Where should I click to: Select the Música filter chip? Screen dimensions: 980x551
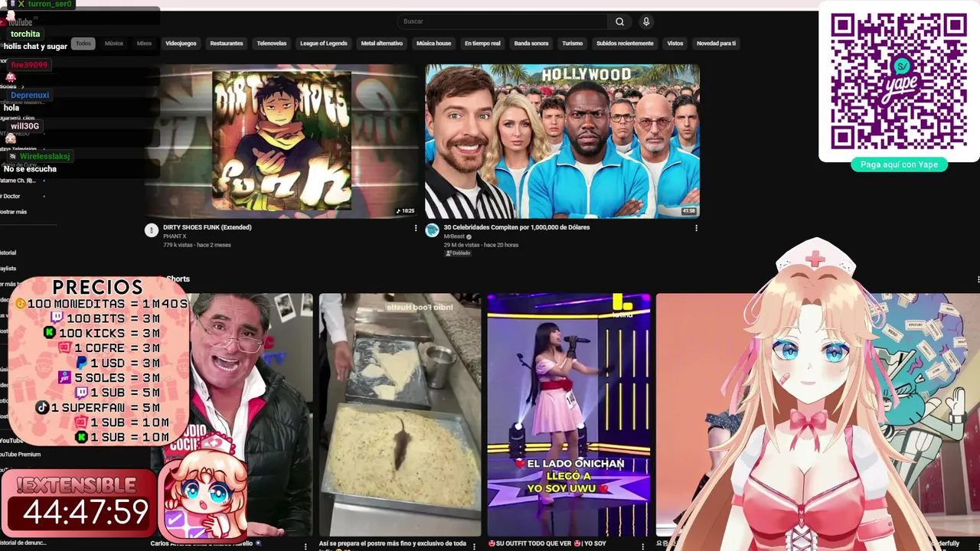pos(114,44)
